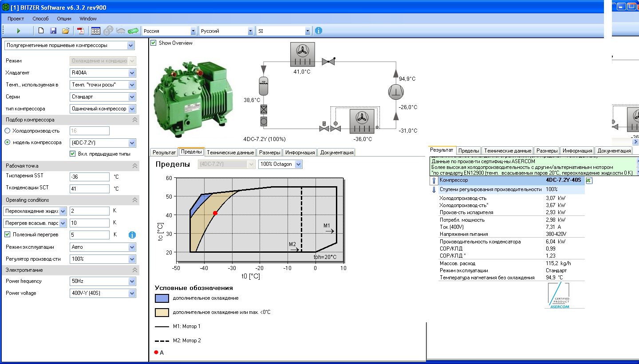Switch to Документация tab below overview
639x364 pixels.
[337, 152]
